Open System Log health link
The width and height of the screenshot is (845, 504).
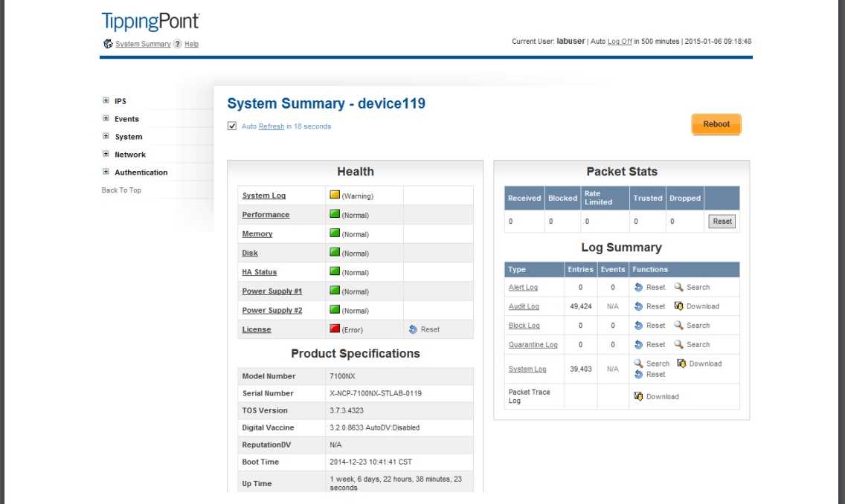click(264, 196)
